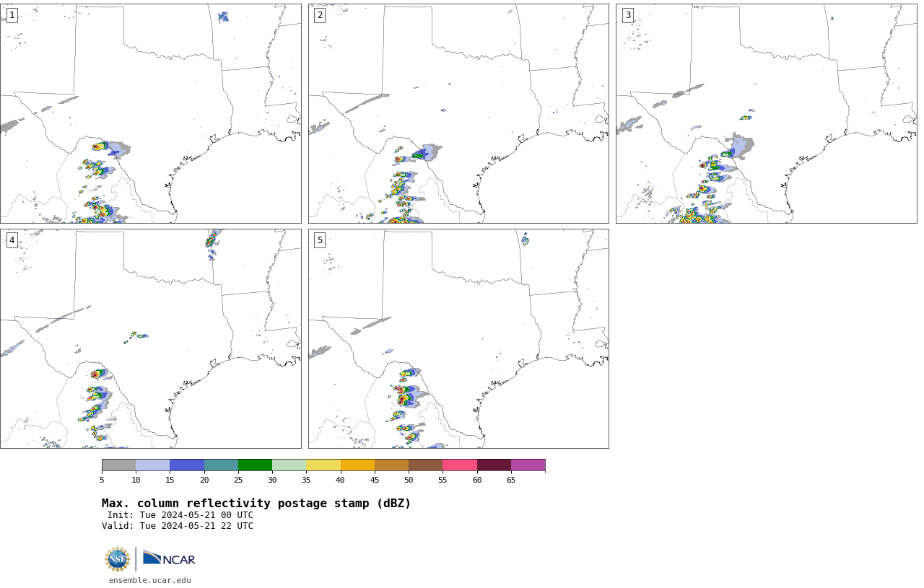The image size is (924, 588).
Task: Select the tan 45-50 dBZ swatch
Action: coord(391,465)
